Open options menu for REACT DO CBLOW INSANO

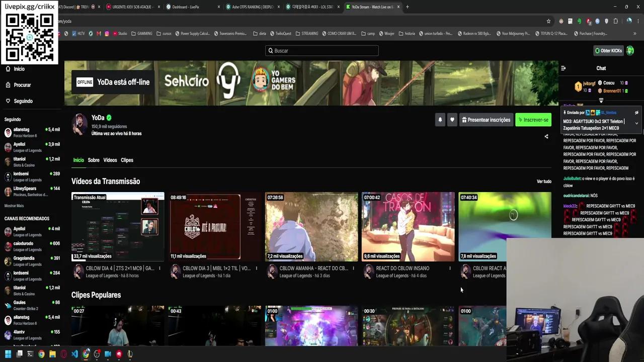point(450,268)
